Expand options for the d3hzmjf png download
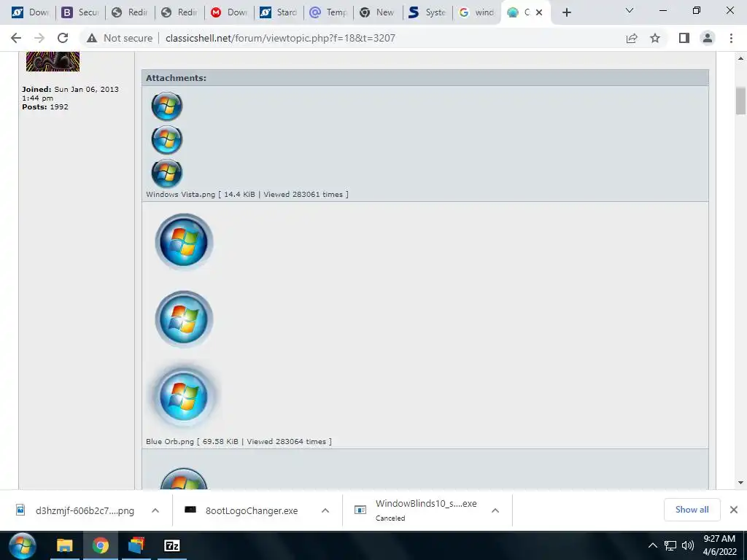The image size is (747, 560). (x=155, y=510)
